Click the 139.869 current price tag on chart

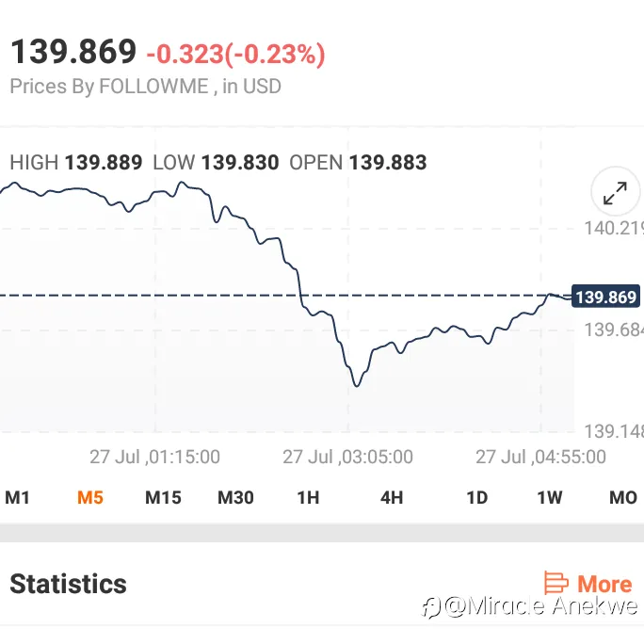coord(605,297)
